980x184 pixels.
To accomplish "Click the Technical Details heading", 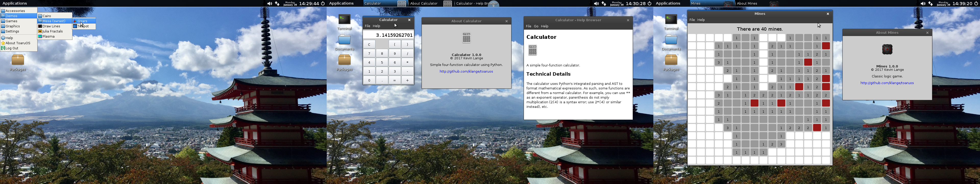I will click(548, 74).
